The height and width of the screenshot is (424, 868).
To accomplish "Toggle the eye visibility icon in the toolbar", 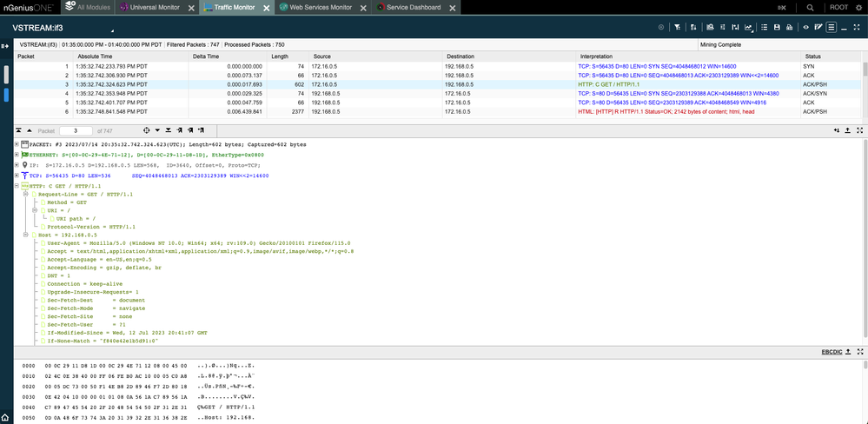I will coord(806,27).
